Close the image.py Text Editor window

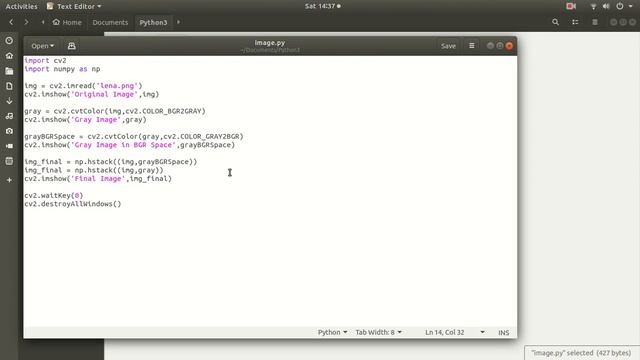[x=509, y=46]
